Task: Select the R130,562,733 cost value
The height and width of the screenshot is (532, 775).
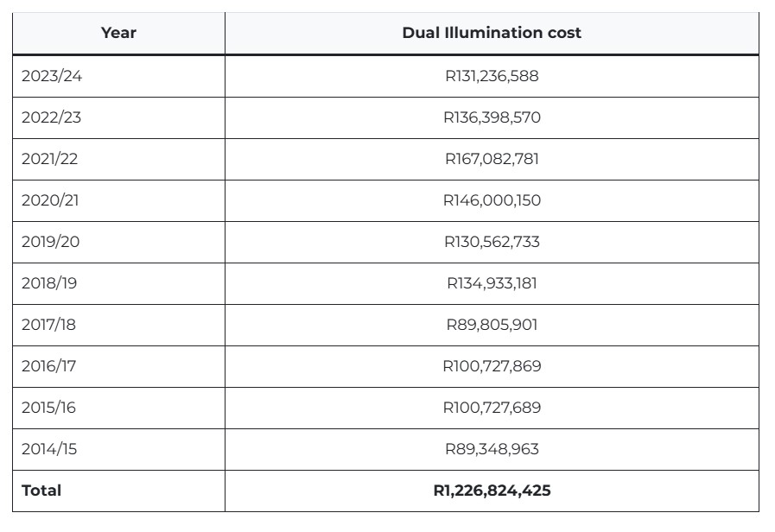Action: pos(492,242)
